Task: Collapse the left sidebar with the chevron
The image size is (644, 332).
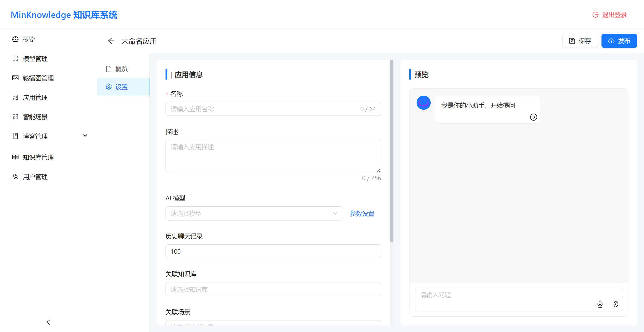Action: pos(48,322)
